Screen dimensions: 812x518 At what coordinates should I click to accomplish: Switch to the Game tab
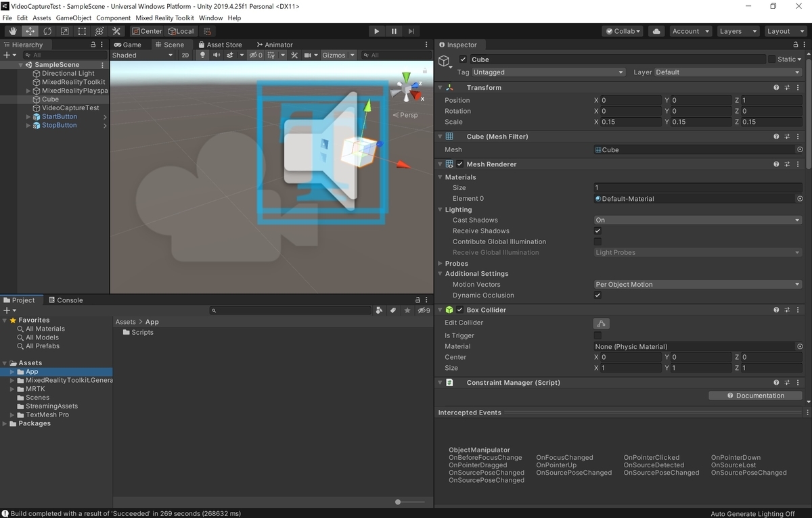[x=128, y=45]
